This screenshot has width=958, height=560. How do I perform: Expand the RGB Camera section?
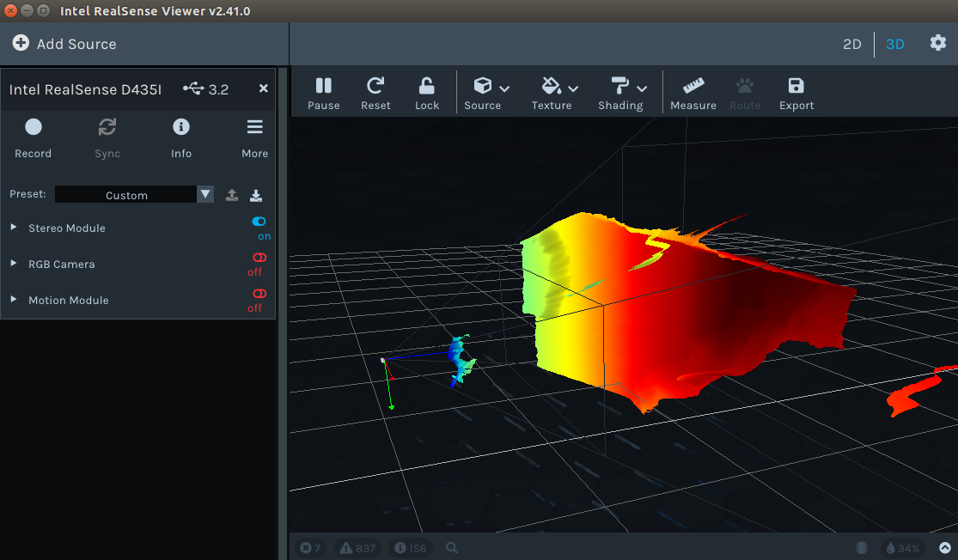(x=14, y=263)
